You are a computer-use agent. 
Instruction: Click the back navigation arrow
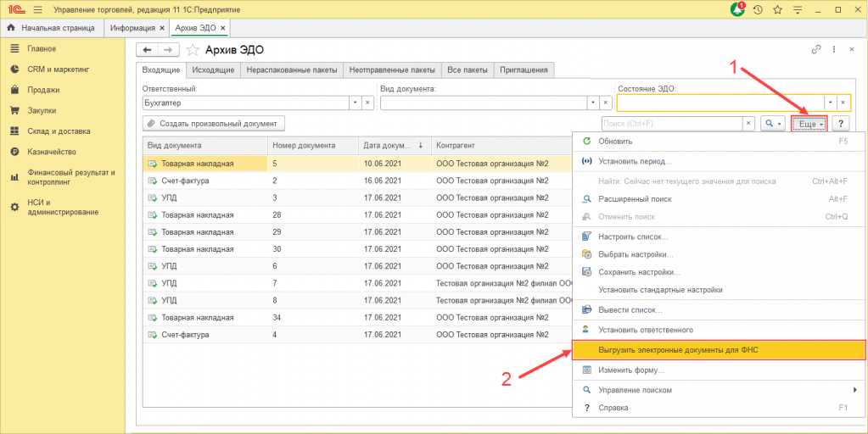(x=148, y=50)
